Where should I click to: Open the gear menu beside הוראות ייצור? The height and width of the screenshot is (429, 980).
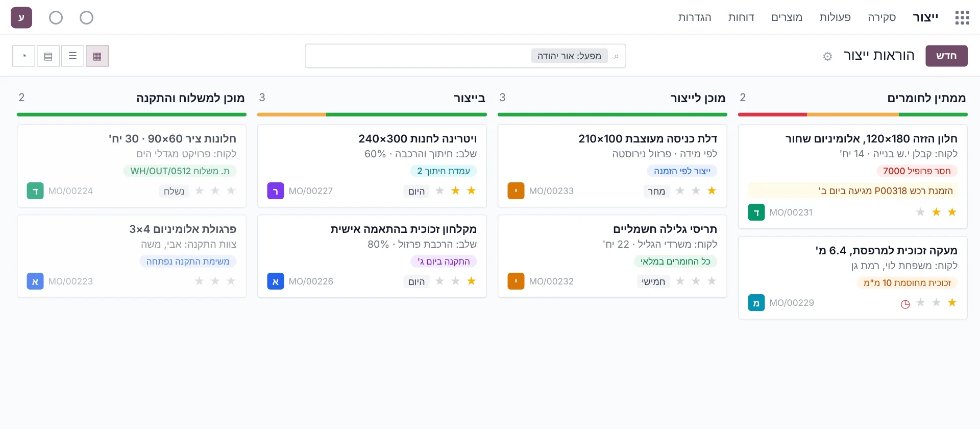(827, 56)
